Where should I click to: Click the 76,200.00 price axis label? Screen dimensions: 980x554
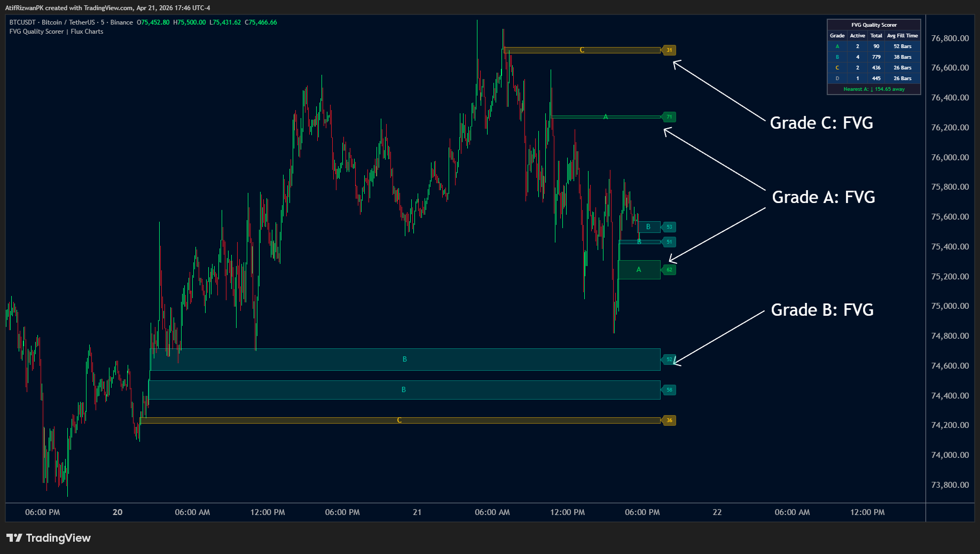[x=950, y=128]
